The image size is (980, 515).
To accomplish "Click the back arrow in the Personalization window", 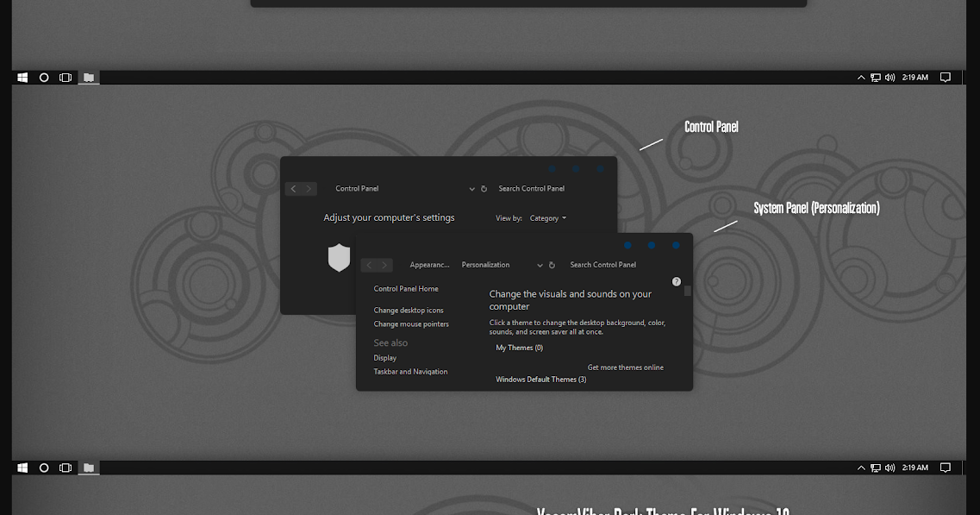I will click(x=369, y=265).
